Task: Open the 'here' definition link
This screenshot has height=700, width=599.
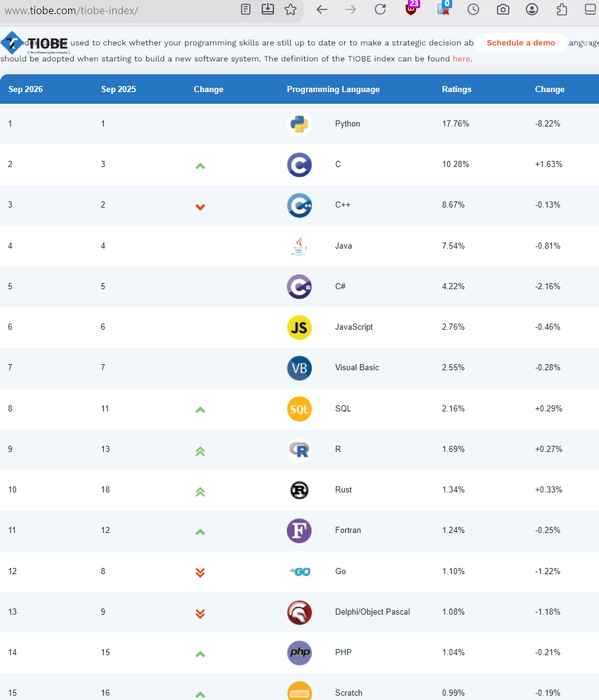Action: [461, 59]
